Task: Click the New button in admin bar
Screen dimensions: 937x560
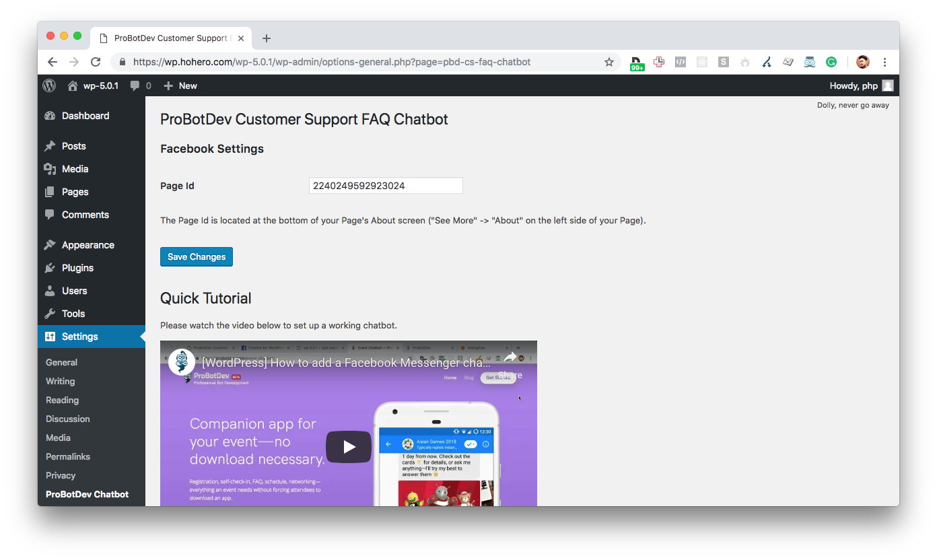Action: [180, 85]
